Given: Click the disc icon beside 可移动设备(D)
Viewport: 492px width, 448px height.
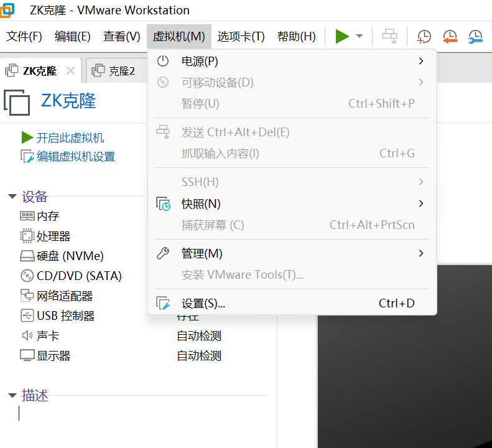Looking at the screenshot, I should (163, 82).
